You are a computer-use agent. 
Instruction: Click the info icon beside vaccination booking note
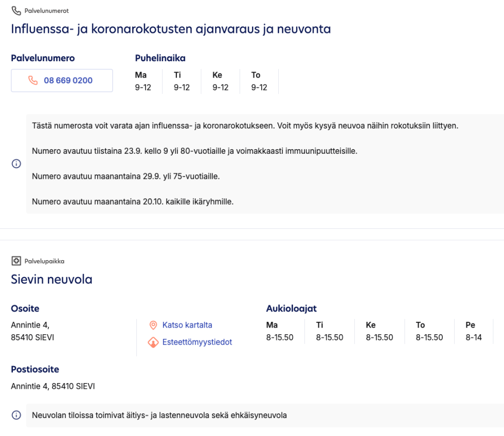coord(16,164)
